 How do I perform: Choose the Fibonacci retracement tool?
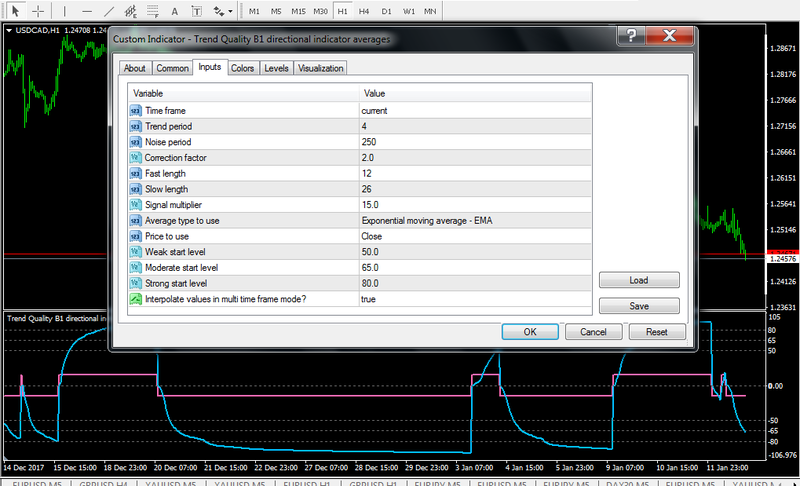coord(154,10)
